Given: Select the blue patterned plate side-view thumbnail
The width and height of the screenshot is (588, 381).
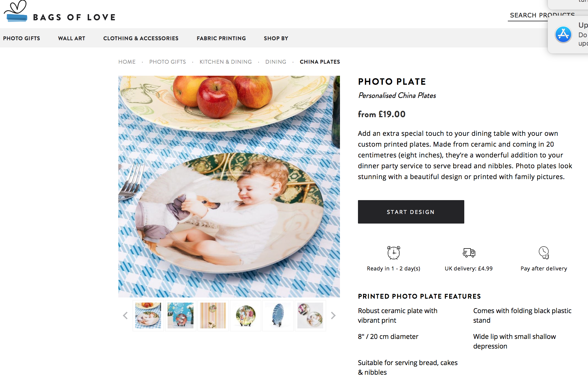Looking at the screenshot, I should tap(278, 315).
